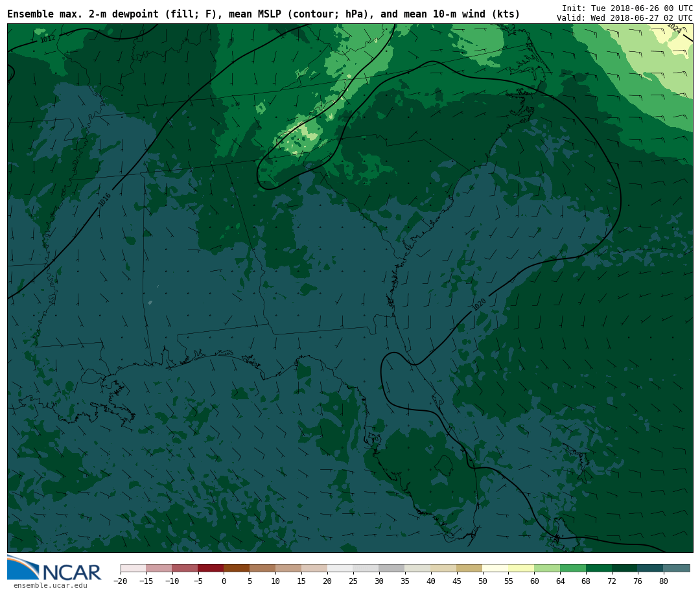Screen dimensions: 700x593
Task: Click the colorbar swatch between 15 and 20
Action: (315, 568)
